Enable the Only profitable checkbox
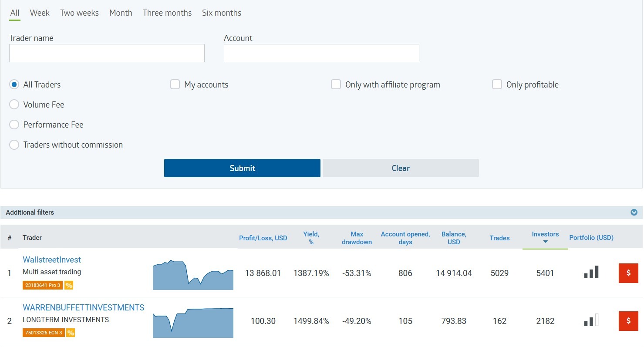The image size is (644, 347). click(x=497, y=84)
